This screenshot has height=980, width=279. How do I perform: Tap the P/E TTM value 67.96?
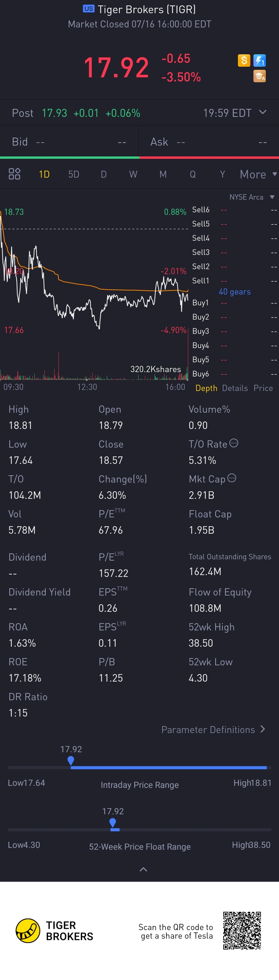(111, 530)
